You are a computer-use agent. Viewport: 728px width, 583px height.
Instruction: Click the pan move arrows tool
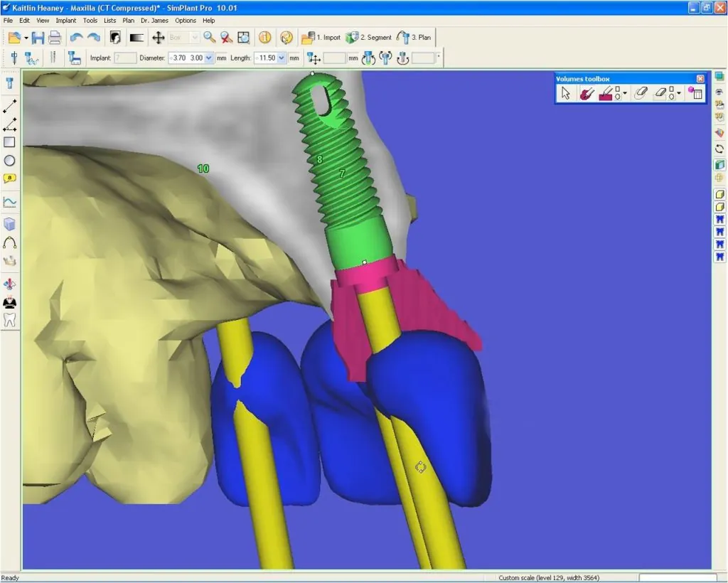point(159,38)
